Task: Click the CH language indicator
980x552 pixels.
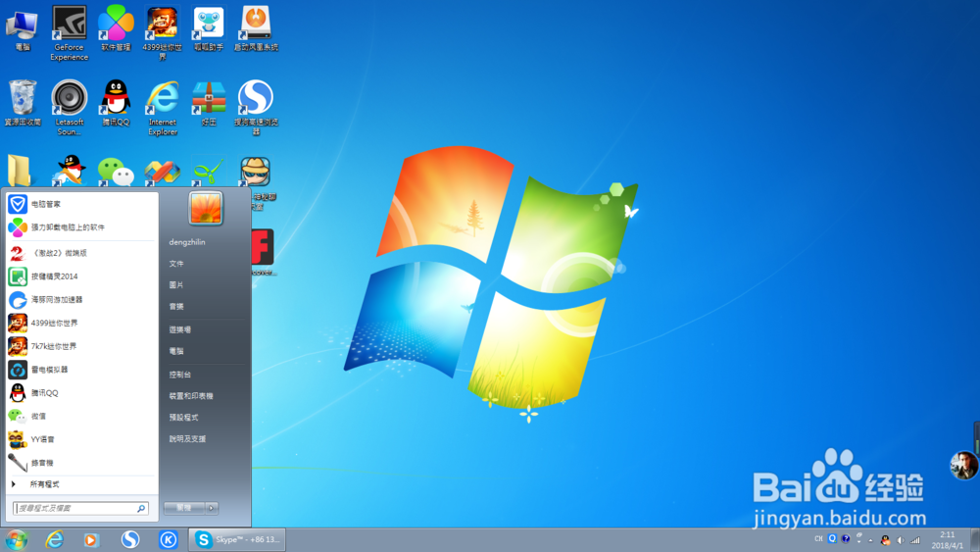Action: click(818, 539)
